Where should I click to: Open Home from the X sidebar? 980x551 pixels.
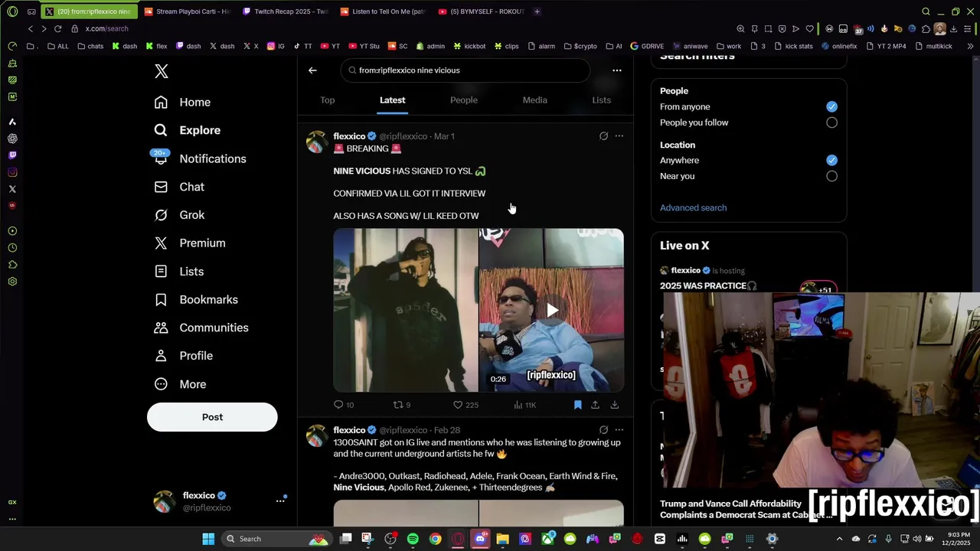[x=182, y=102]
